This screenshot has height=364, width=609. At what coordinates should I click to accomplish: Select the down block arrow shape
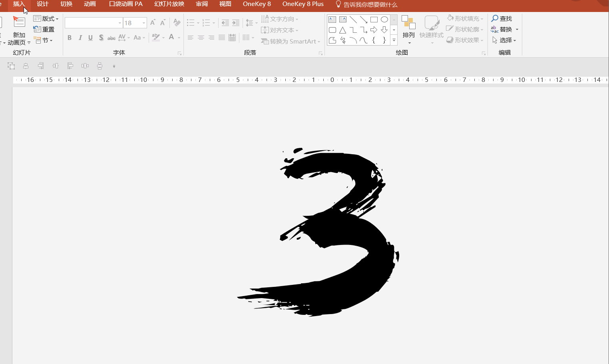384,30
